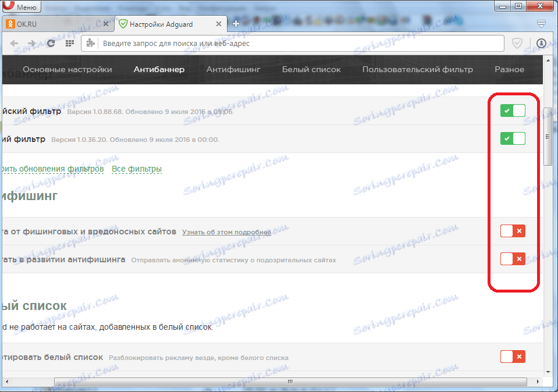
Task: Click text 'Отправлять анонимную статистику о подозрительных сайтах'
Action: [x=233, y=260]
